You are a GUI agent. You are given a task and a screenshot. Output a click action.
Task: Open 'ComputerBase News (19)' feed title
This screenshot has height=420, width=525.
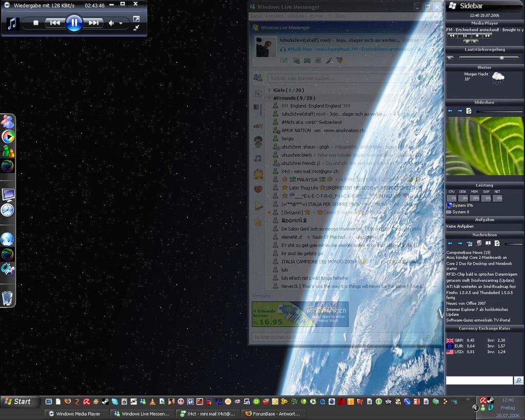tap(468, 252)
